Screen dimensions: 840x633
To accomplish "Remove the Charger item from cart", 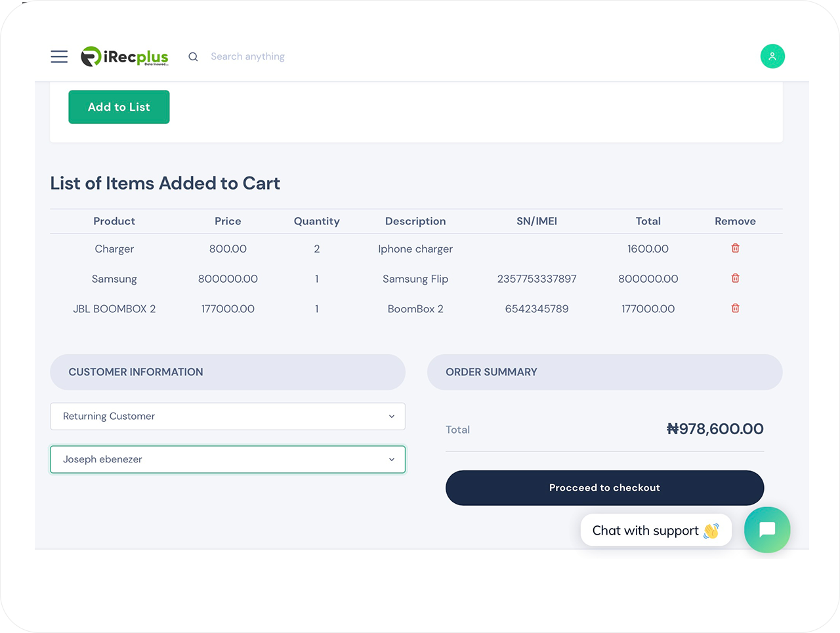I will click(735, 249).
